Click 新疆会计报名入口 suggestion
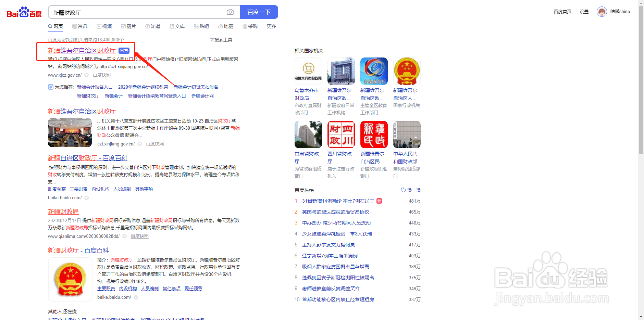Viewport: 644px width, 320px height. [x=95, y=87]
